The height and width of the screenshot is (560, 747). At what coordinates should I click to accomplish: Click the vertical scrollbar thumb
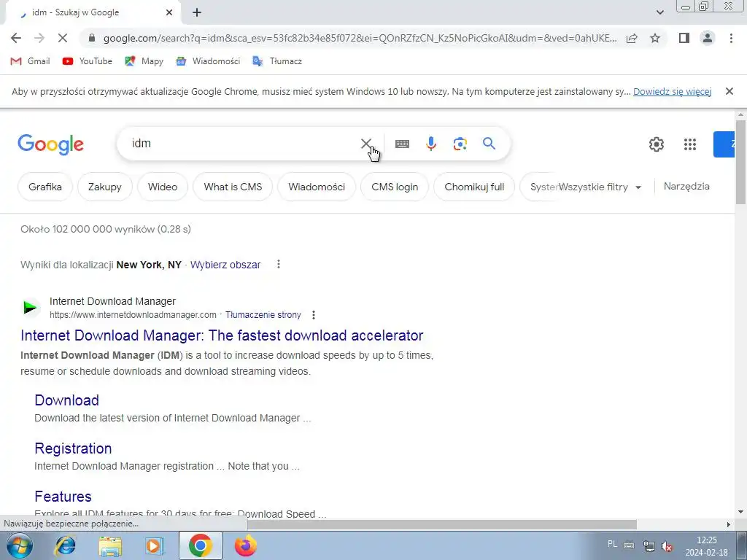[741, 162]
